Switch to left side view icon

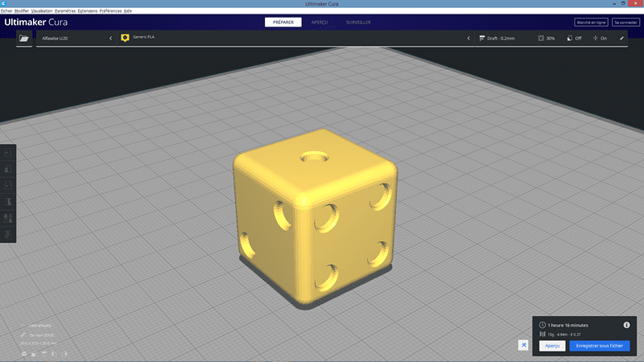[x=54, y=353]
